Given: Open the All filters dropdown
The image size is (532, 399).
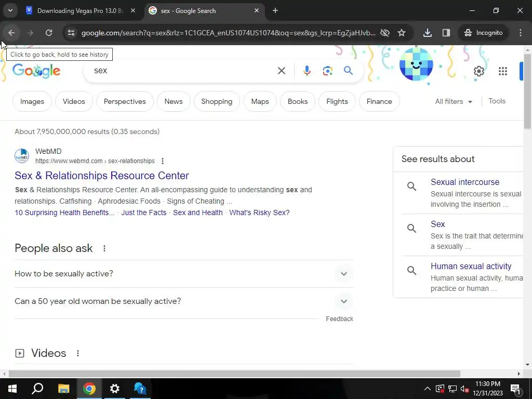Looking at the screenshot, I should [x=454, y=101].
